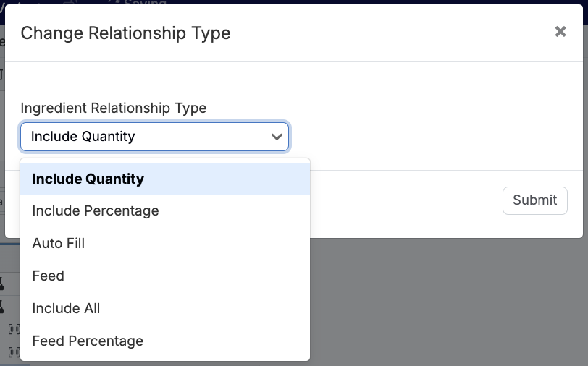Click the Ingredient Relationship Type combo box
The width and height of the screenshot is (588, 366).
[x=145, y=136]
